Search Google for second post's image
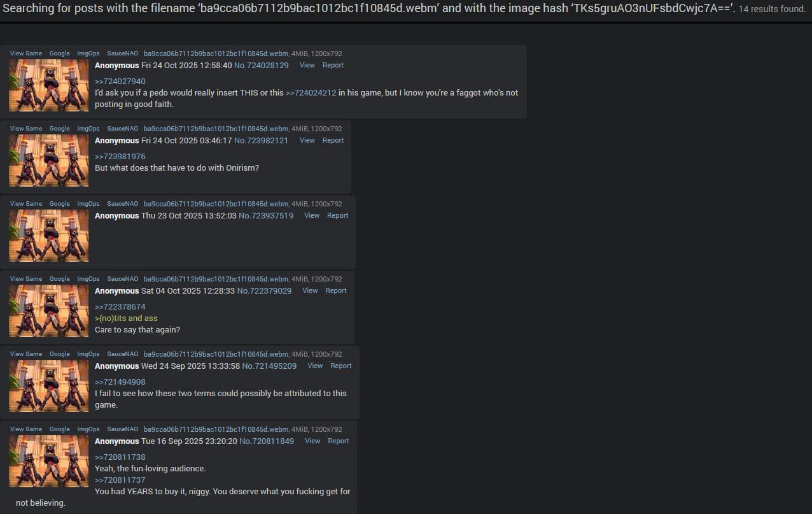812x514 pixels. point(60,129)
